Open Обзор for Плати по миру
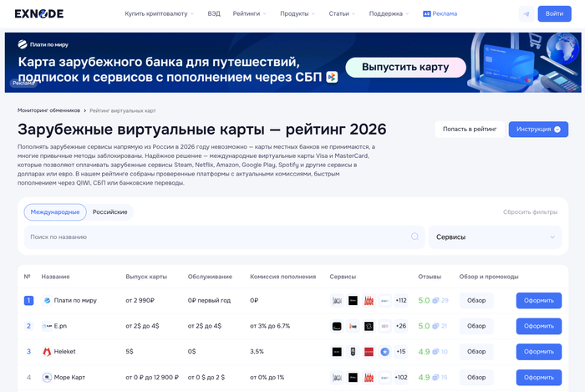585x392 pixels. [476, 301]
